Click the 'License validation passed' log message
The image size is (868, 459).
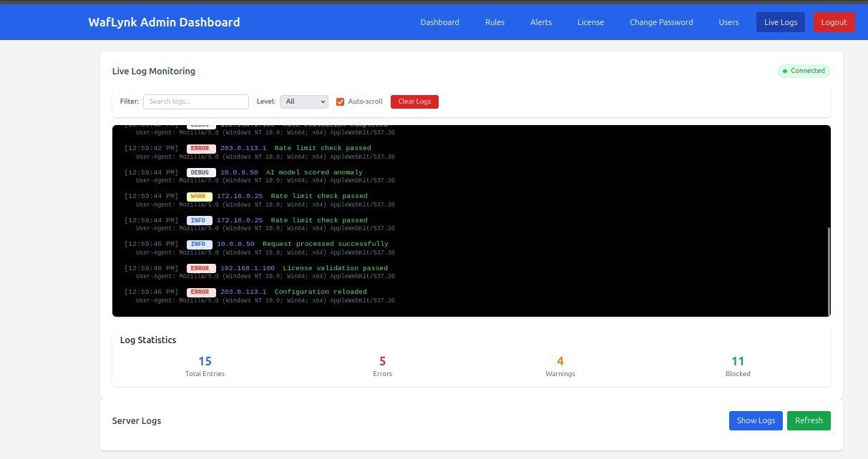(336, 268)
